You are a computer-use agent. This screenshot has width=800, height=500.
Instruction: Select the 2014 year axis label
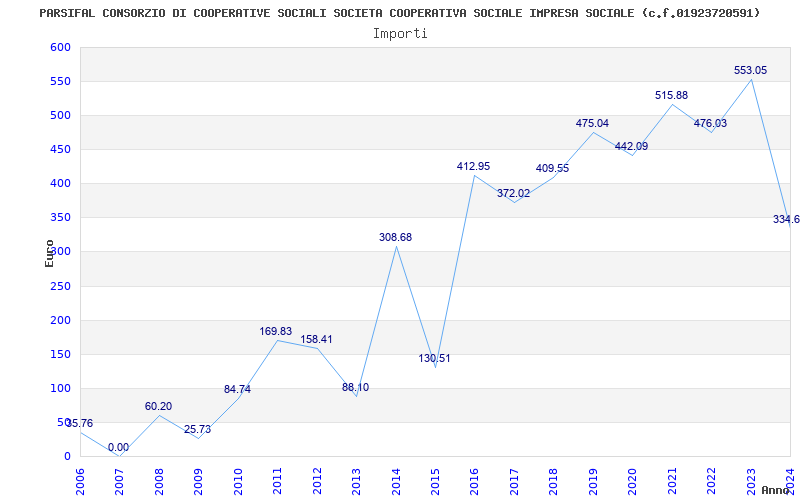click(396, 479)
